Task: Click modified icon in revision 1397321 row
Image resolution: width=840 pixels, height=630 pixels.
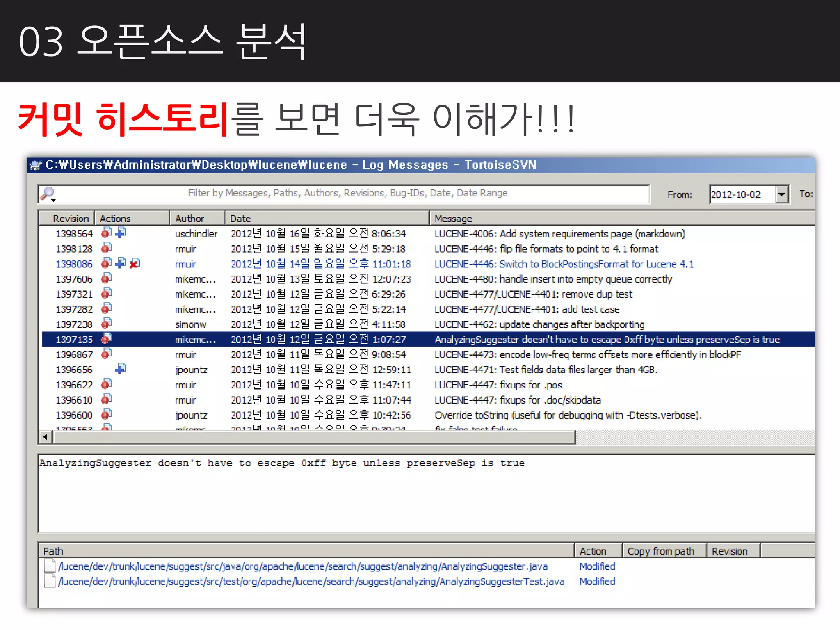Action: [x=106, y=294]
